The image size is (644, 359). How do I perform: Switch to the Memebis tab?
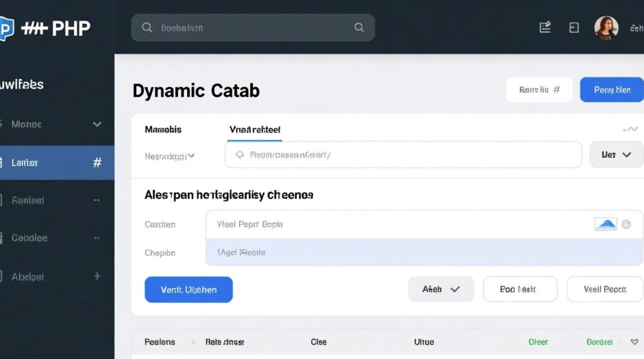tap(163, 129)
